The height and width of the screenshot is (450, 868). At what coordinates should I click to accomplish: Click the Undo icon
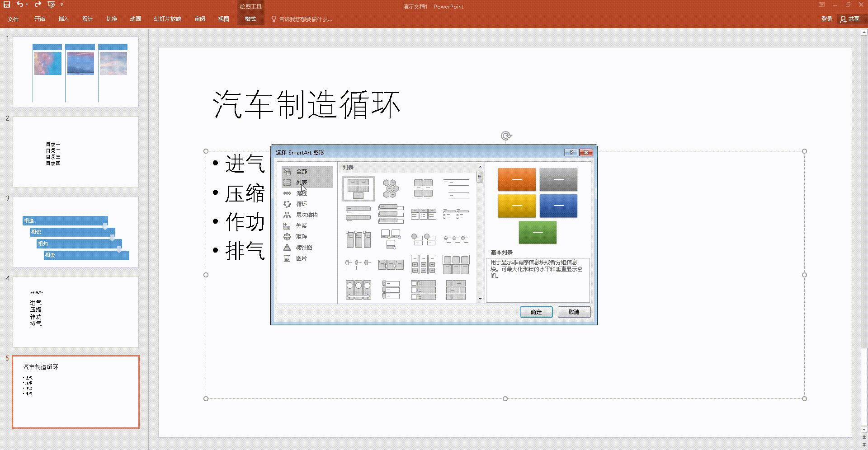(19, 4)
